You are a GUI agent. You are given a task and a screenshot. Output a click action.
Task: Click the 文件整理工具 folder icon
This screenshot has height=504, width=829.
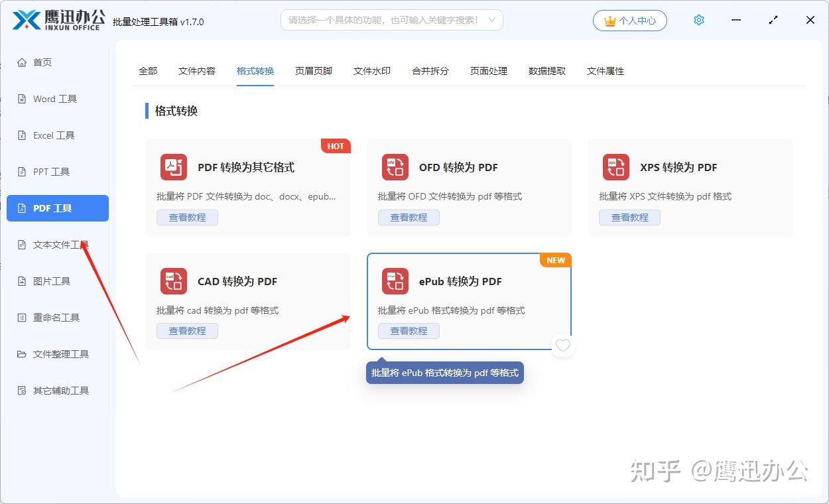tap(22, 354)
